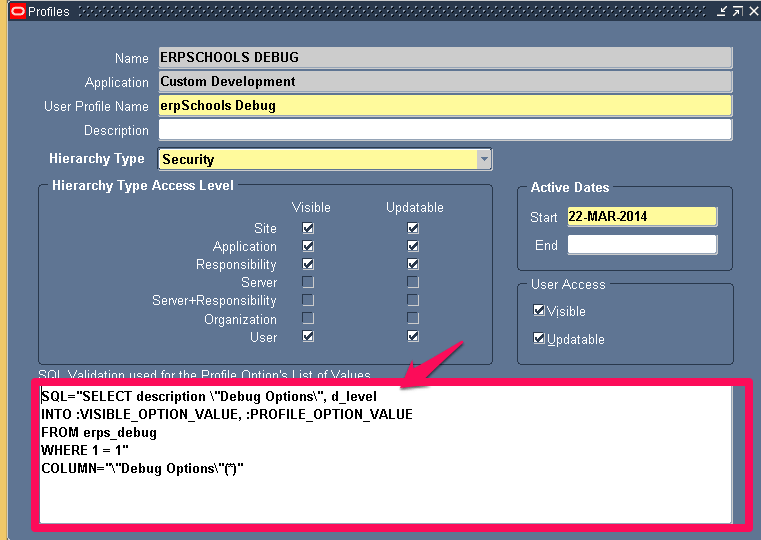Maximize the Profiles window
The image size is (761, 540).
pyautogui.click(x=738, y=11)
